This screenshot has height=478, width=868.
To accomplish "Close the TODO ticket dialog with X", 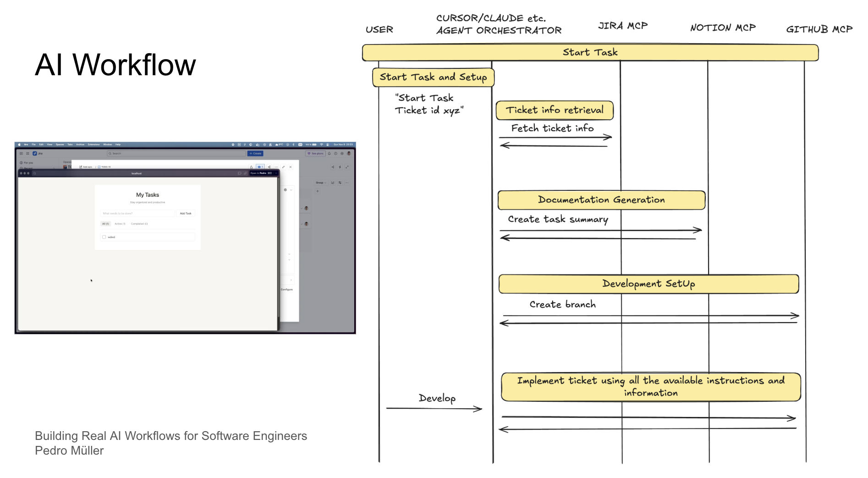I will pos(291,167).
